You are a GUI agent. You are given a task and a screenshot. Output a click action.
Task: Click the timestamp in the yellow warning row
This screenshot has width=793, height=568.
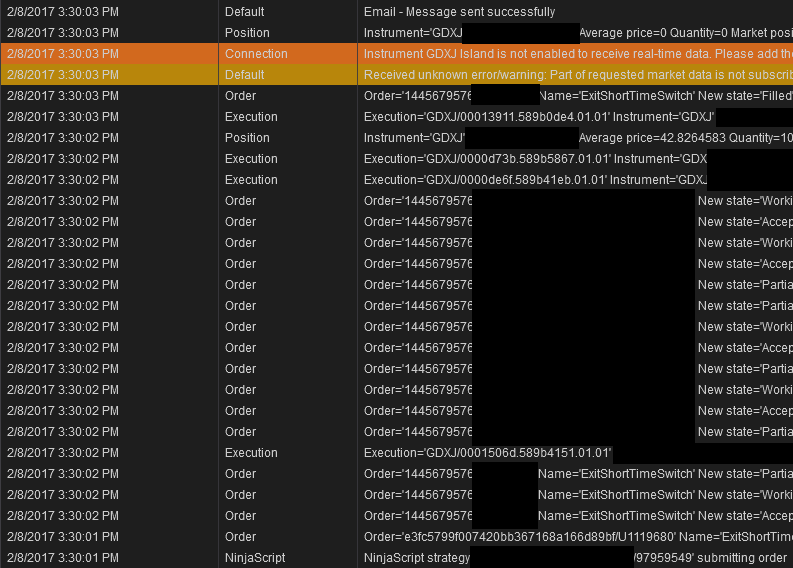[x=63, y=75]
